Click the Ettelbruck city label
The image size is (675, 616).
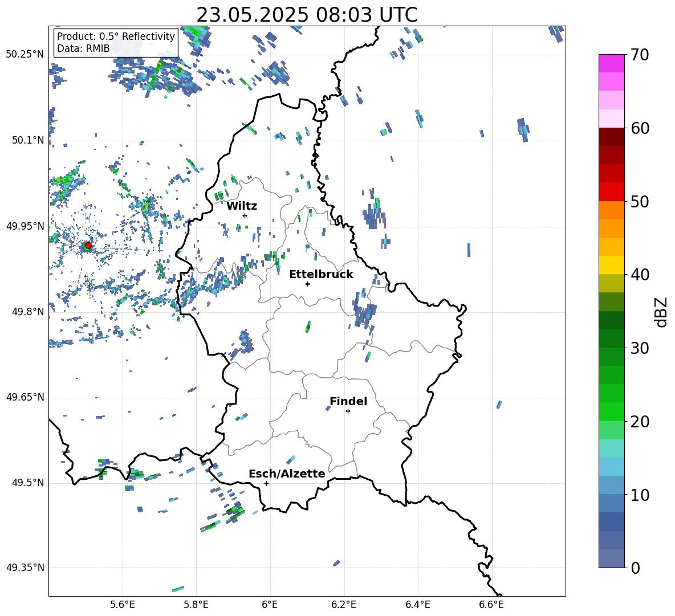pyautogui.click(x=321, y=275)
